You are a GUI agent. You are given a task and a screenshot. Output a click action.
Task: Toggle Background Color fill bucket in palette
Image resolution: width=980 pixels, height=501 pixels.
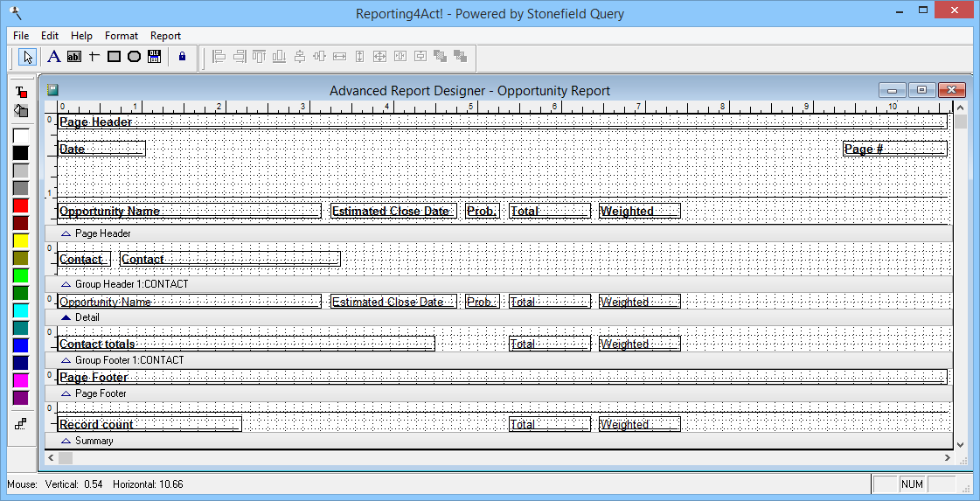[x=21, y=111]
